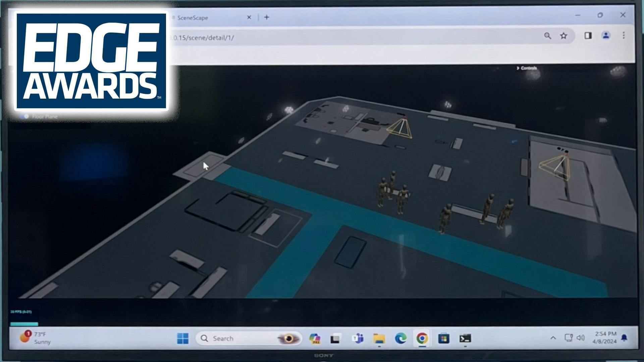Bookmark the page with the star icon
Viewport: 644px width, 362px height.
tap(563, 36)
